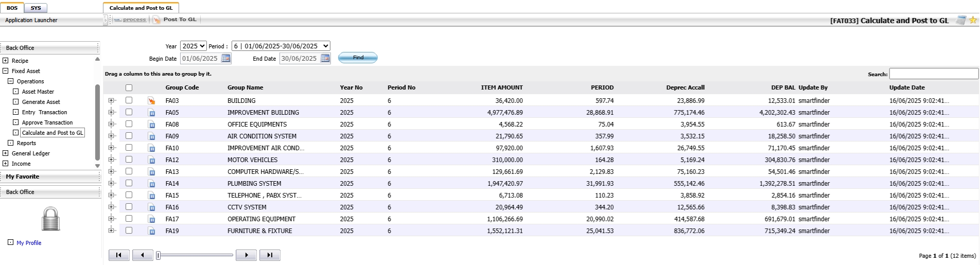Screen dimensions: 980x265
Task: Open the Period dropdown list
Action: click(x=281, y=46)
